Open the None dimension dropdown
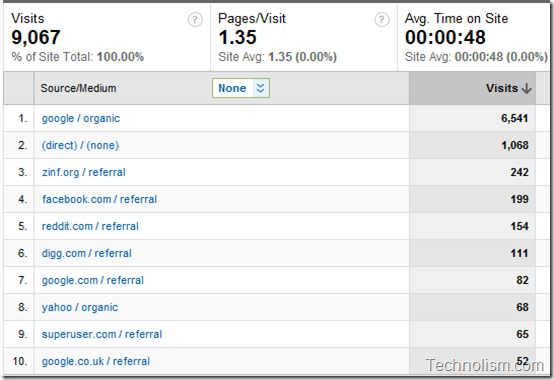This screenshot has width=554, height=380. pos(241,88)
